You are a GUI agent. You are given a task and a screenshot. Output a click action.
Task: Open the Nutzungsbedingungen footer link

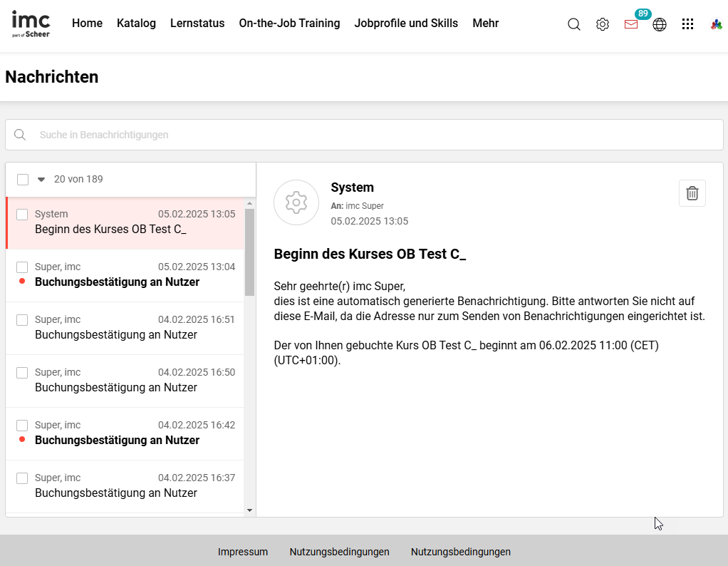point(339,551)
